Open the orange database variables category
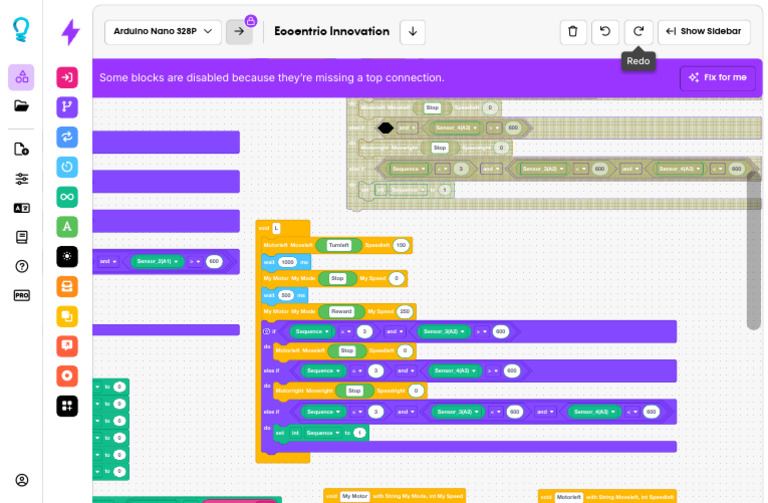This screenshot has height=503, width=768. 67,287
